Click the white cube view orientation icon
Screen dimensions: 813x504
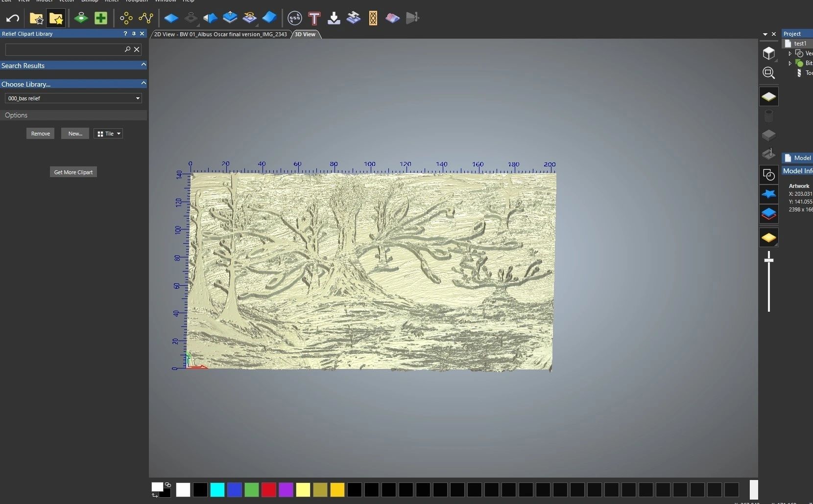[x=769, y=53]
